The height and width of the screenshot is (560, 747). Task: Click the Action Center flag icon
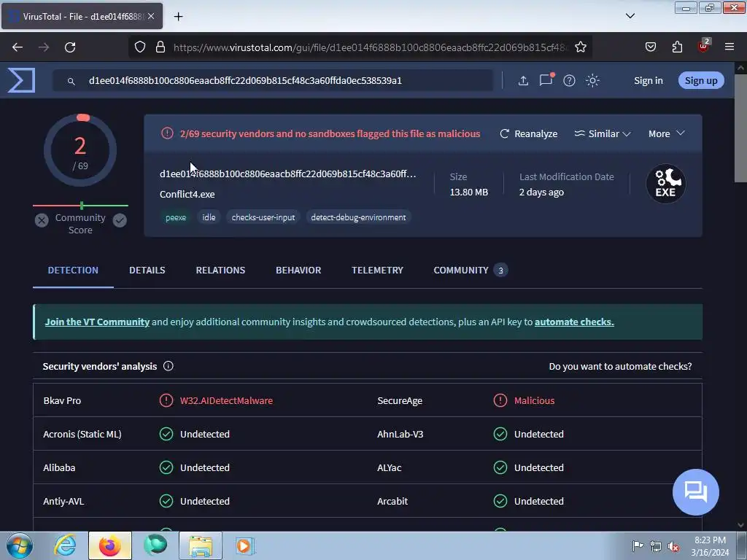(x=638, y=546)
